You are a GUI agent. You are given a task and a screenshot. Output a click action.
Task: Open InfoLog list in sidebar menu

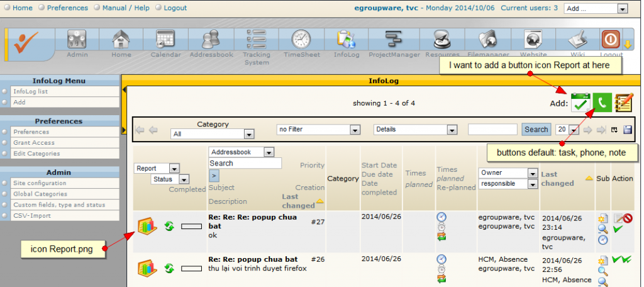click(30, 91)
